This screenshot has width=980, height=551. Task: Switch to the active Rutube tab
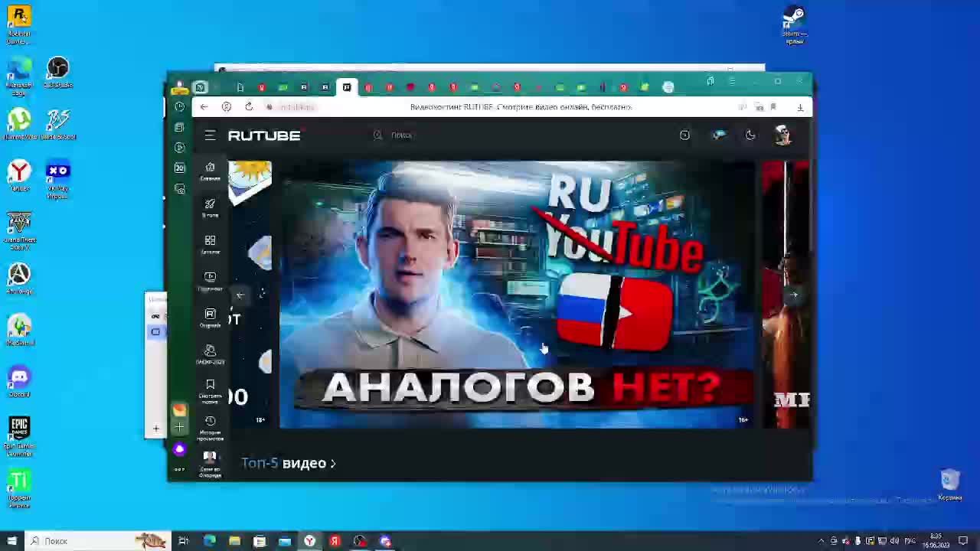347,87
